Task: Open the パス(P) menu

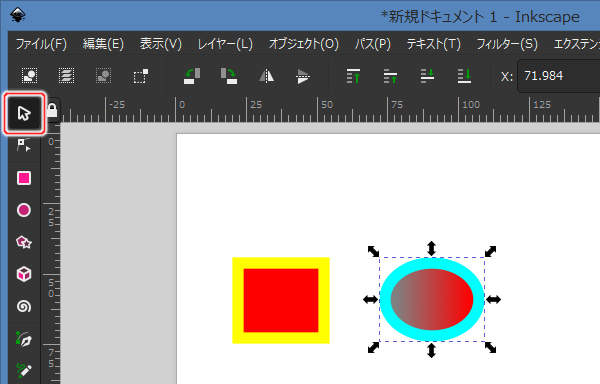Action: point(372,44)
